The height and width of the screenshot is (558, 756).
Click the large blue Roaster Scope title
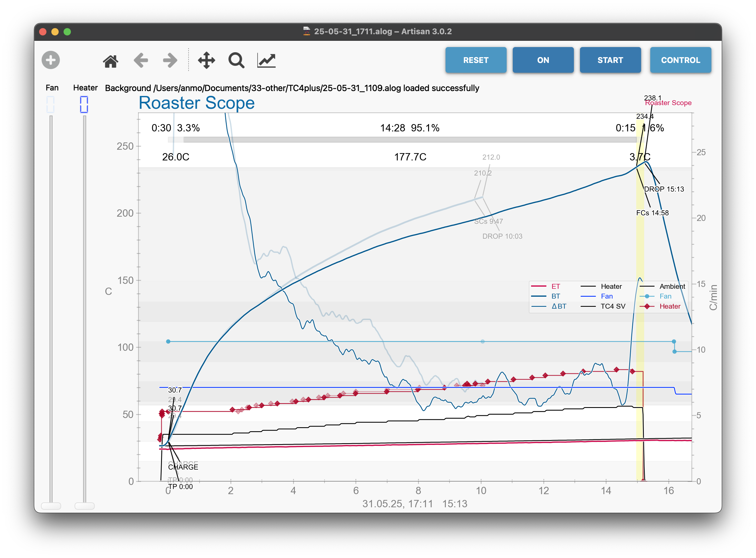[196, 103]
